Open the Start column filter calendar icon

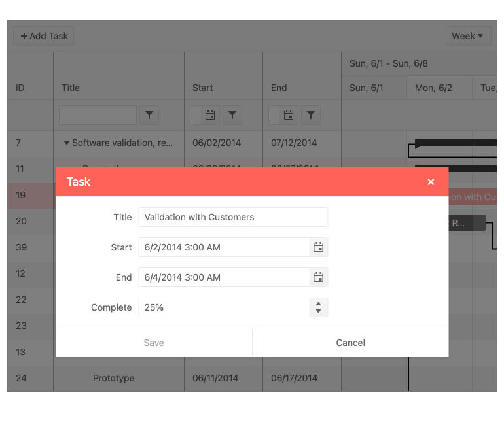coord(210,115)
